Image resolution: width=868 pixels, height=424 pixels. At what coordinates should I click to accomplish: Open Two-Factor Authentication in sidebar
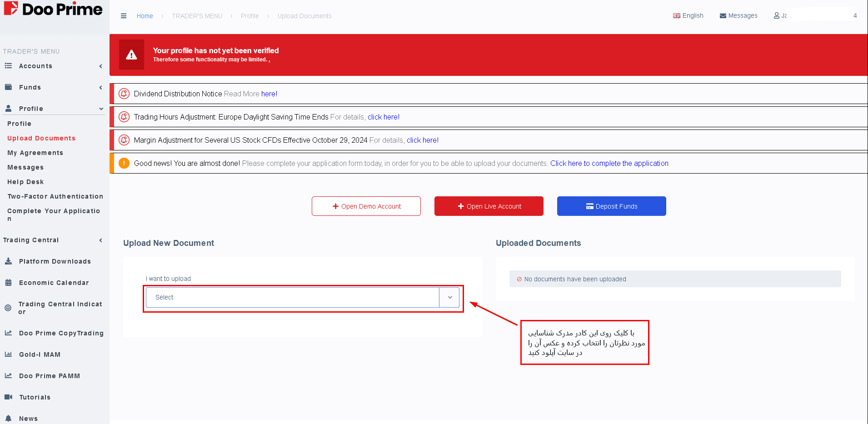[55, 196]
